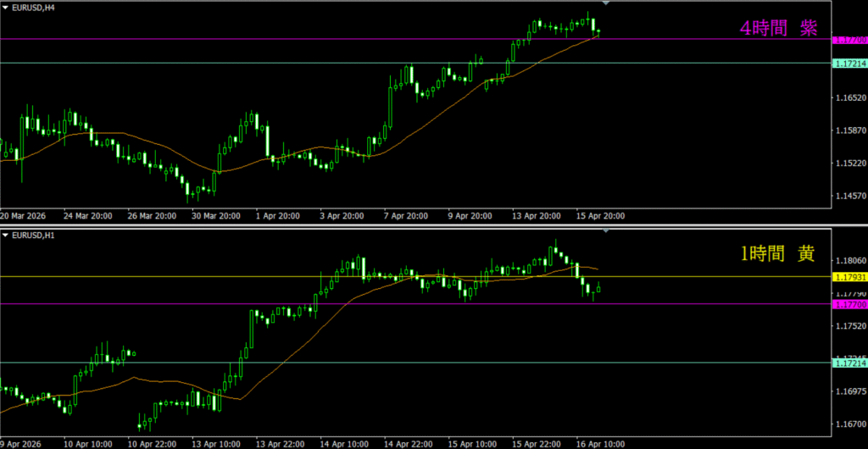This screenshot has height=449, width=868.
Task: Select the EURUSD,H1 chart title
Action: click(x=33, y=235)
